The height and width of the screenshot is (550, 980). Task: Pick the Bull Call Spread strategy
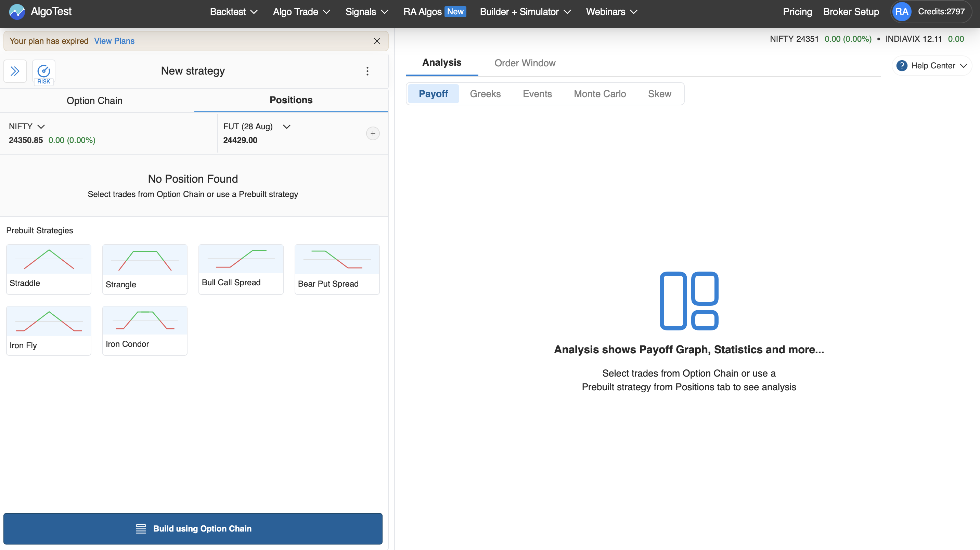[241, 269]
